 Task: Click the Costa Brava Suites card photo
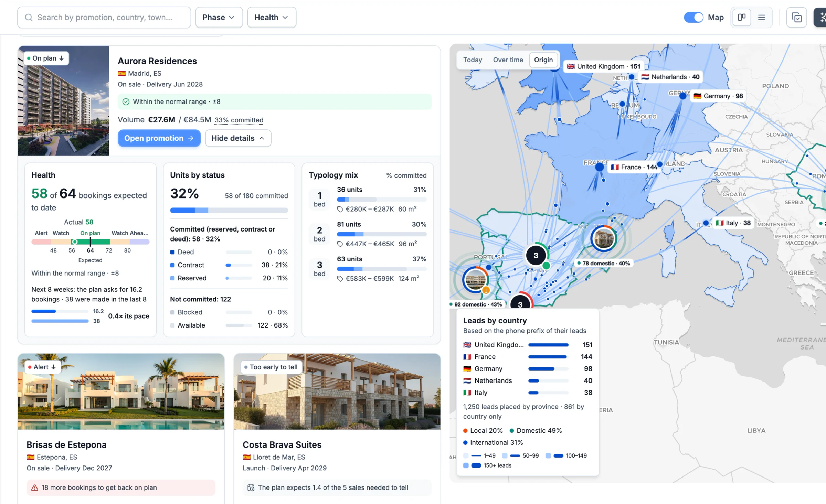337,392
